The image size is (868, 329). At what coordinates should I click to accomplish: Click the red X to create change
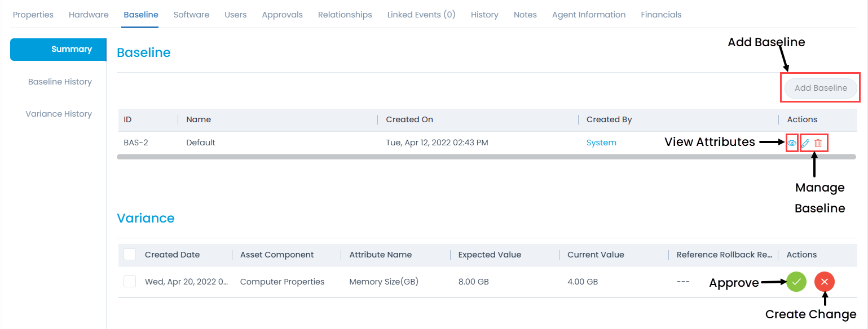(x=824, y=282)
